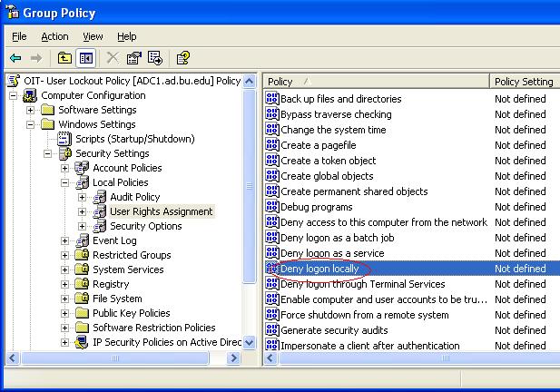Expand the System Services node

tap(64, 269)
